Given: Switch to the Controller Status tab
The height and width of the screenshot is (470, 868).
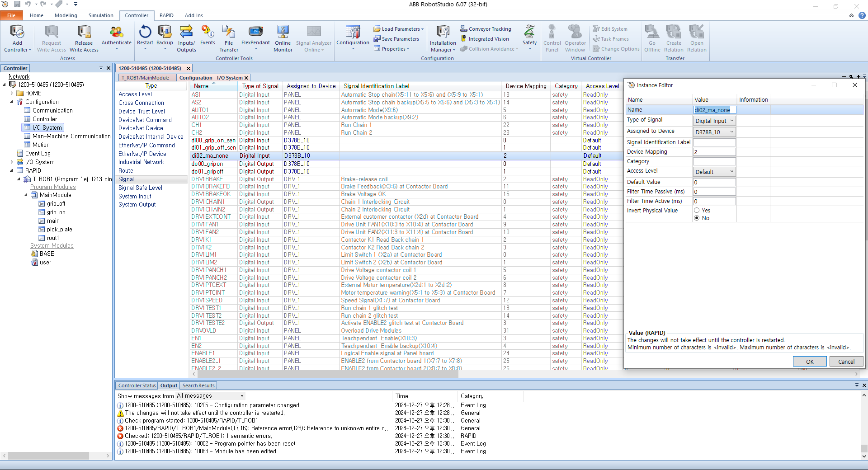Looking at the screenshot, I should (x=137, y=385).
